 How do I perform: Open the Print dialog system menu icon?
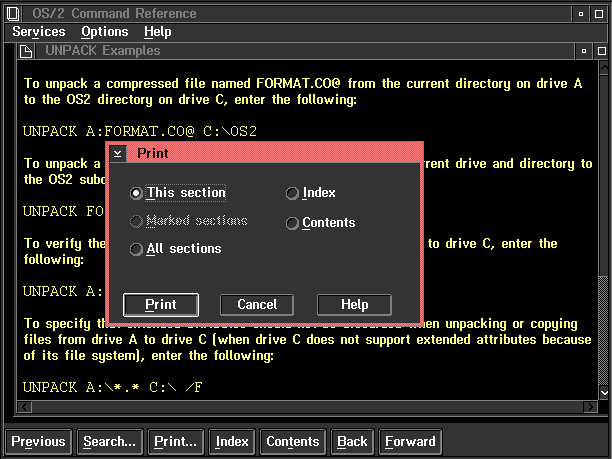point(117,153)
